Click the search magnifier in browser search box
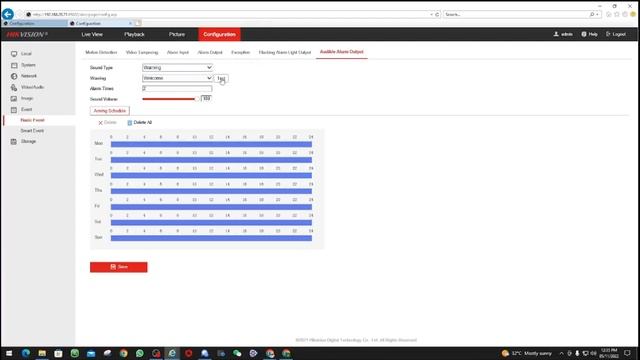 point(592,14)
